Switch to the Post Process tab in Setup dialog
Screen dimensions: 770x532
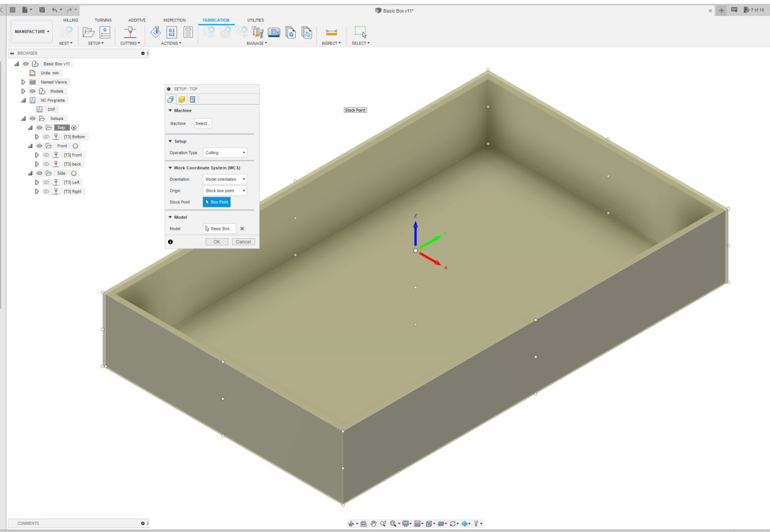pos(193,99)
